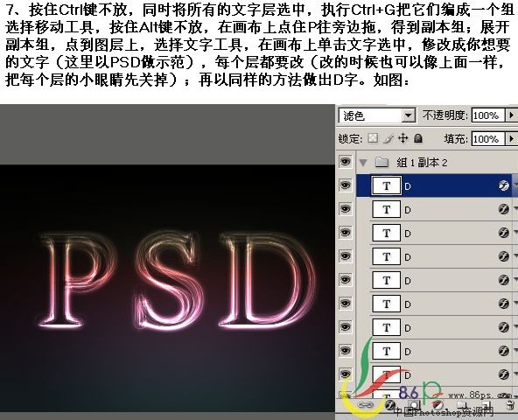Click the new adjustment layer half-circle icon
Image resolution: width=518 pixels, height=420 pixels.
(x=437, y=405)
